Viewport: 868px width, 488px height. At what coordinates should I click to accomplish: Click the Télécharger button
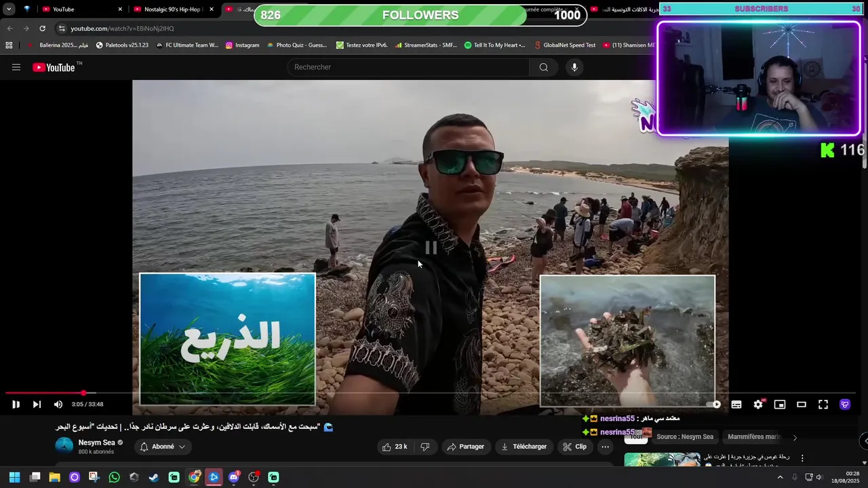click(524, 447)
